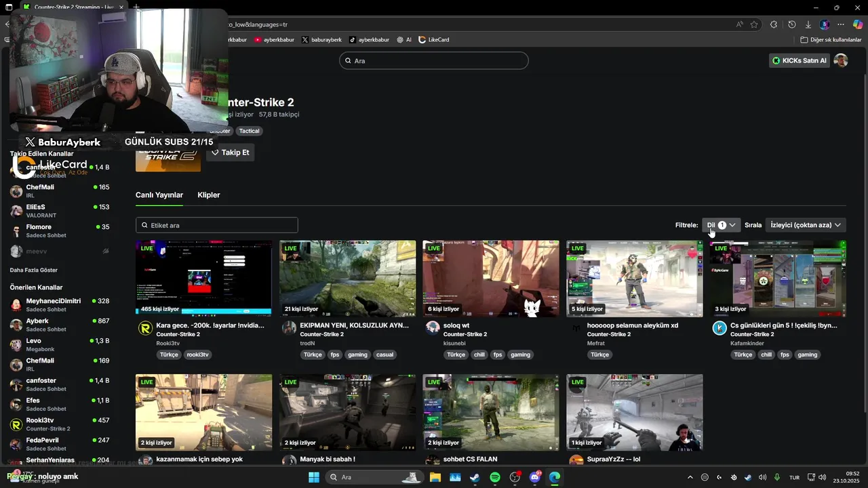Click KICKs Satın Al button
Viewport: 868px width, 488px height.
point(800,60)
